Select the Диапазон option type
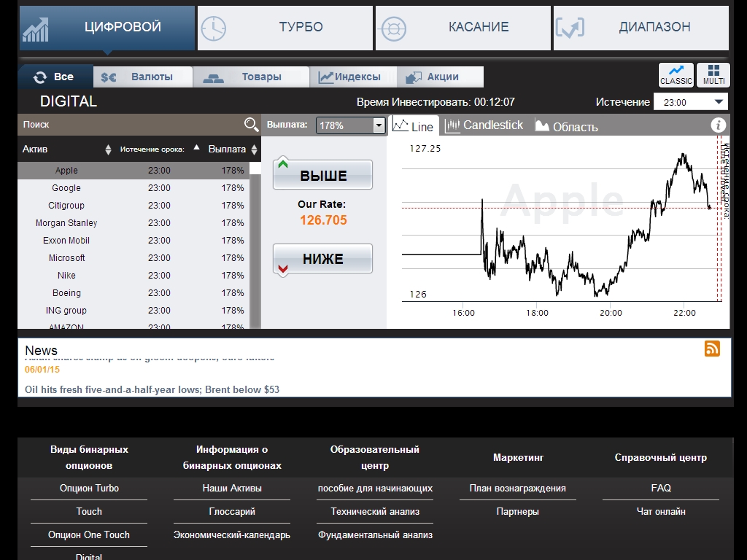Image resolution: width=747 pixels, height=560 pixels. click(640, 28)
